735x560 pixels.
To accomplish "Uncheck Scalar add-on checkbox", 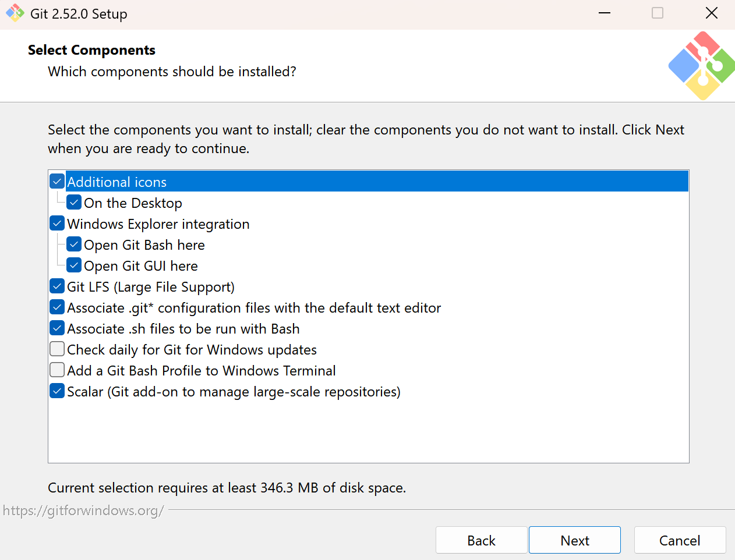I will coord(57,391).
